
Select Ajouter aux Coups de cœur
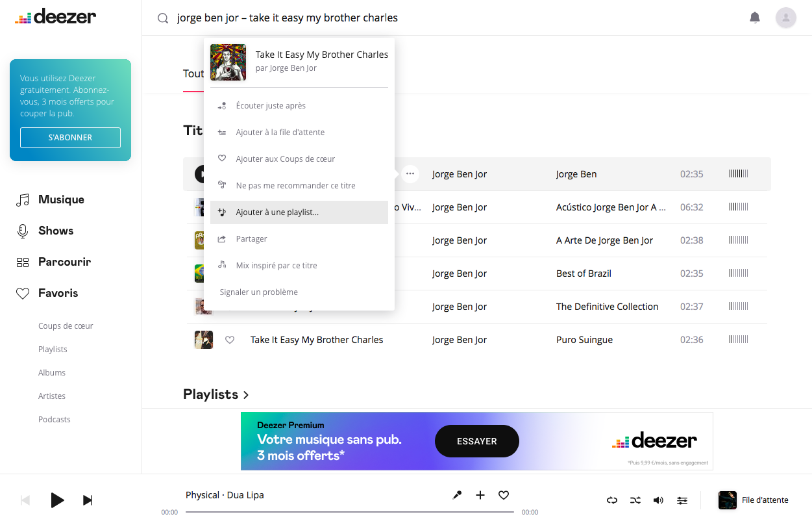point(299,159)
